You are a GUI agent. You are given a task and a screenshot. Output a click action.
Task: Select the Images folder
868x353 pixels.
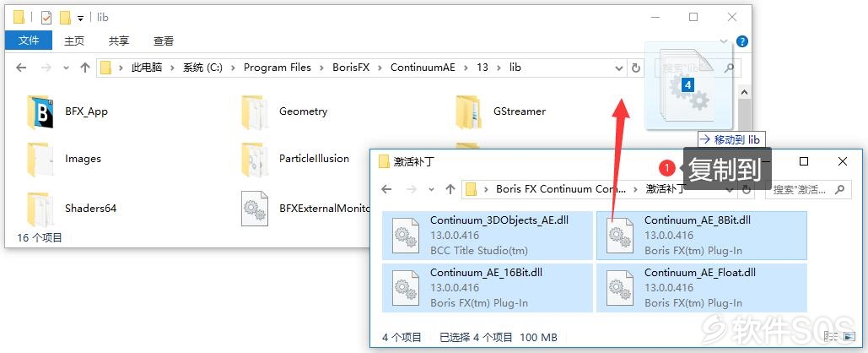coord(63,159)
